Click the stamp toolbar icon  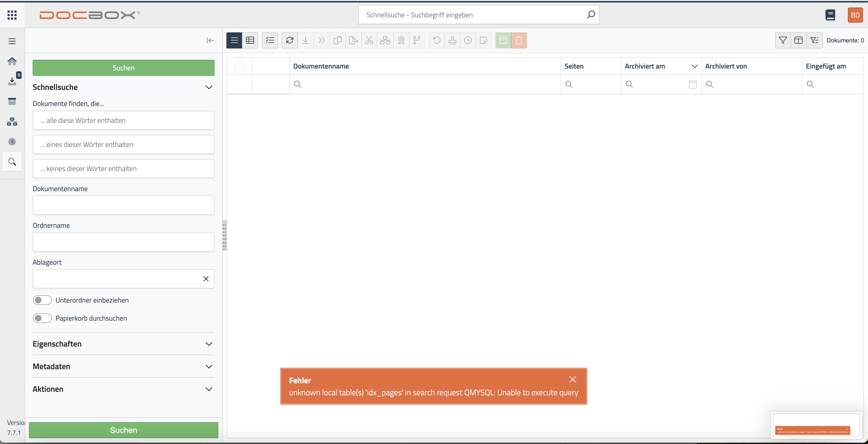(x=452, y=40)
